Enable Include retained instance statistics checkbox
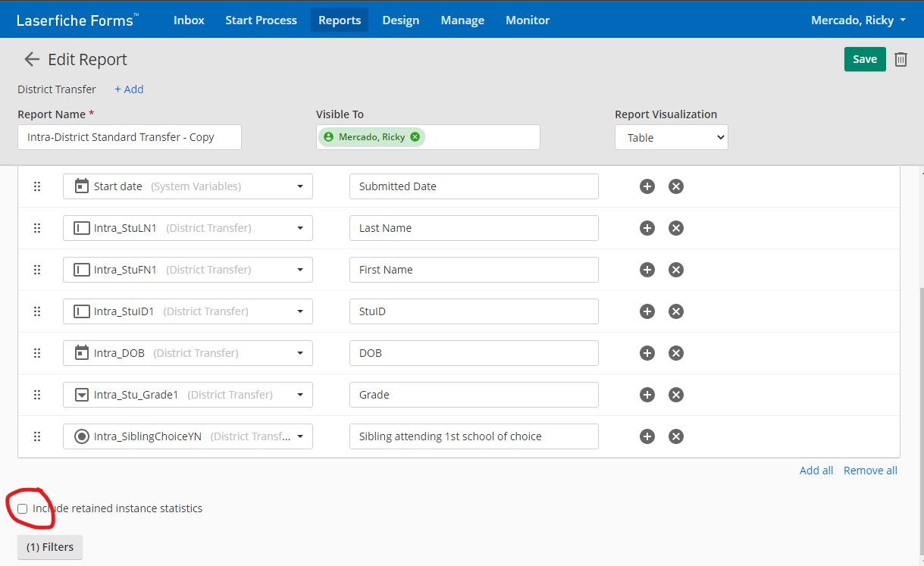This screenshot has width=924, height=566. point(23,509)
